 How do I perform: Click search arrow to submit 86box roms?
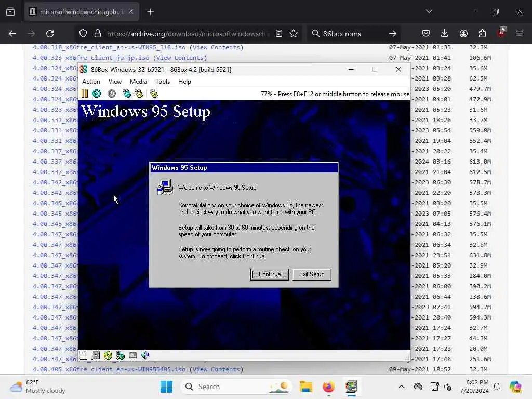pyautogui.click(x=393, y=34)
